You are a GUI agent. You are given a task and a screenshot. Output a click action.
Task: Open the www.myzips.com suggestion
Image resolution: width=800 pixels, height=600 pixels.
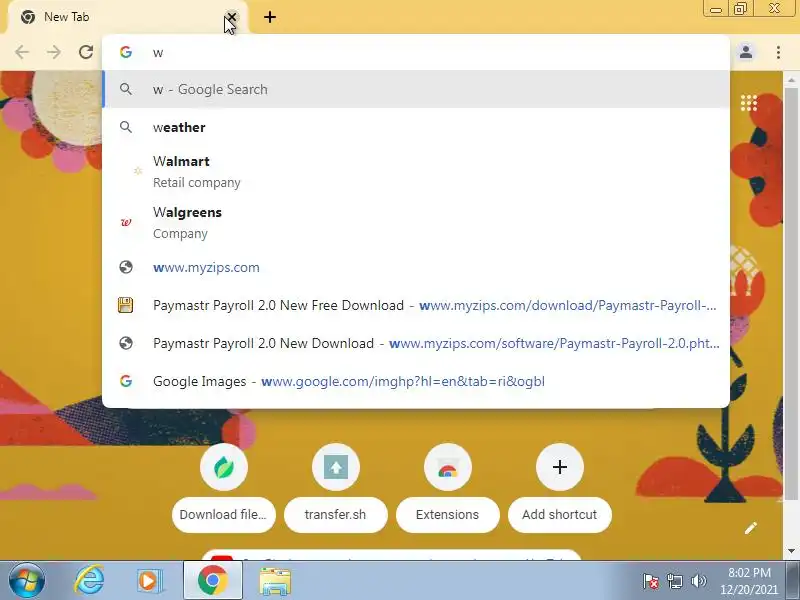click(416, 267)
